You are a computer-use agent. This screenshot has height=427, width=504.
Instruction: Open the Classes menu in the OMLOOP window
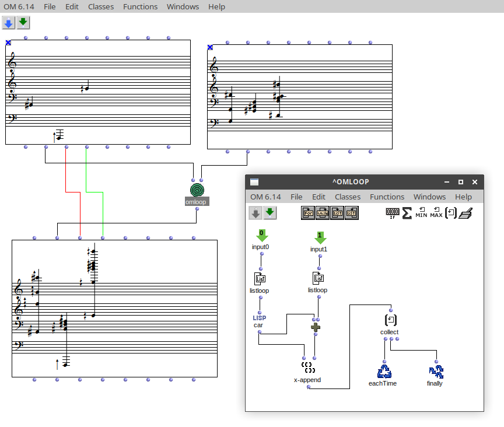point(348,197)
